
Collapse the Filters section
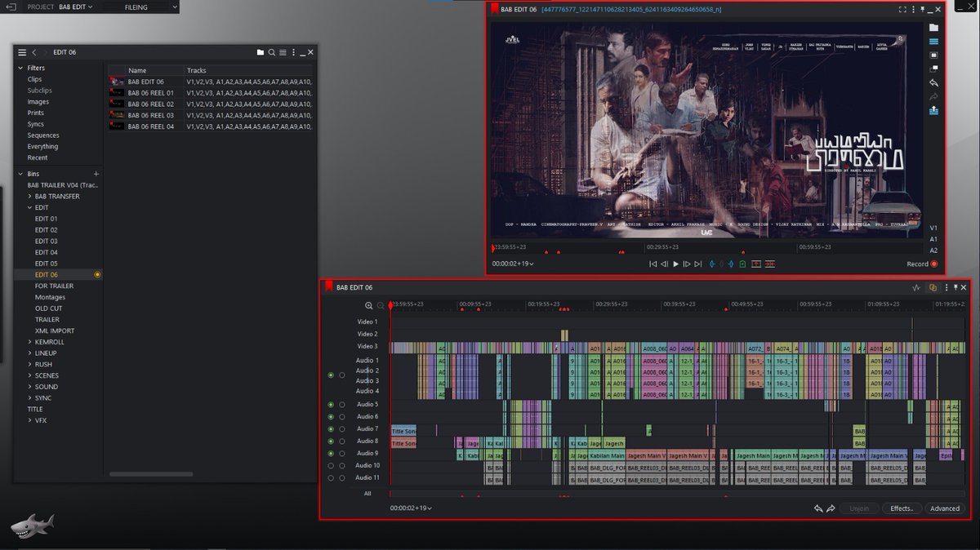click(20, 69)
